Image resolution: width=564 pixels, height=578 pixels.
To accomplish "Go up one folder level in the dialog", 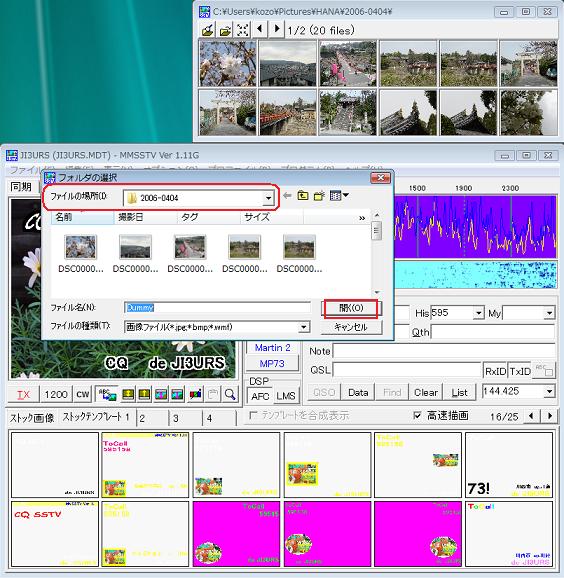I will [303, 195].
